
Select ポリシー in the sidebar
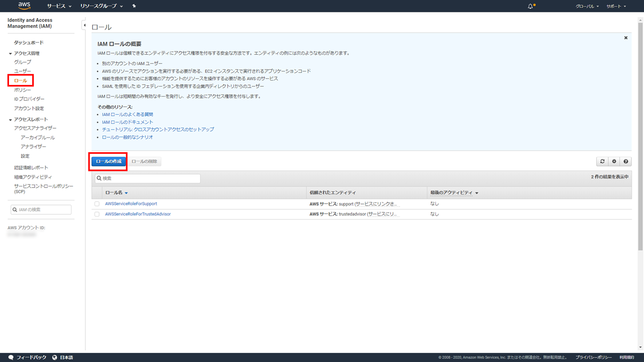pyautogui.click(x=23, y=90)
